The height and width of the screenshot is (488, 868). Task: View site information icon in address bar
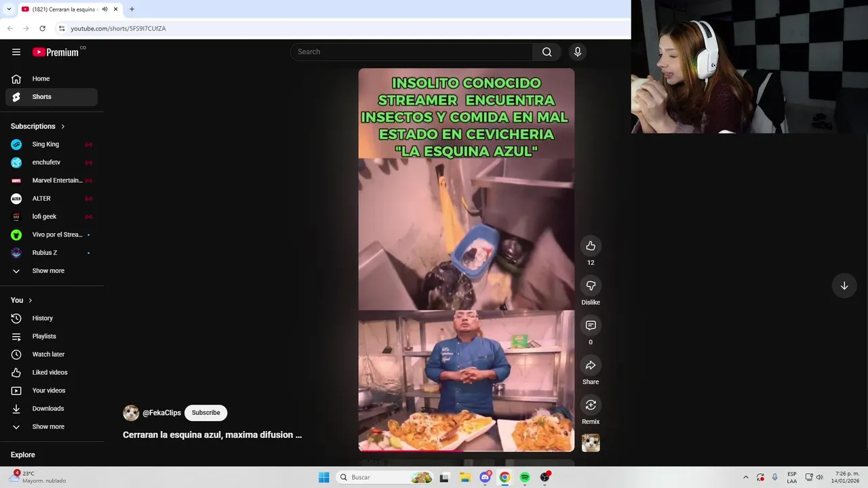(61, 28)
